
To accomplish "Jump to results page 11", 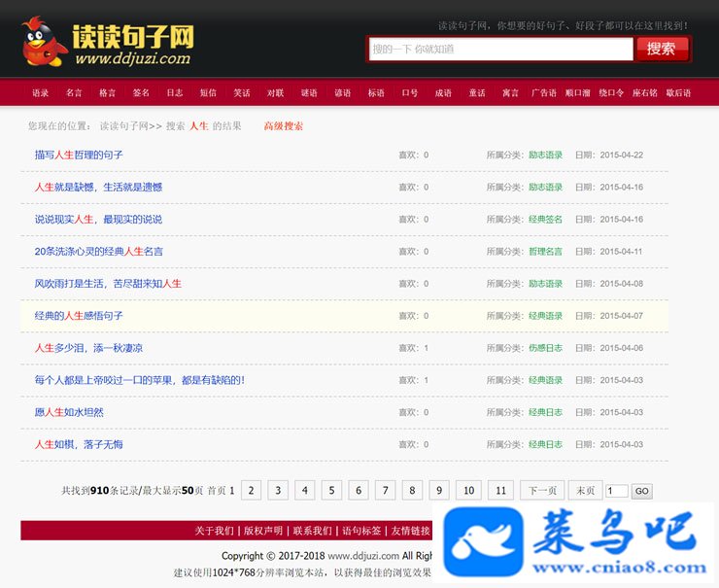I will pos(500,490).
